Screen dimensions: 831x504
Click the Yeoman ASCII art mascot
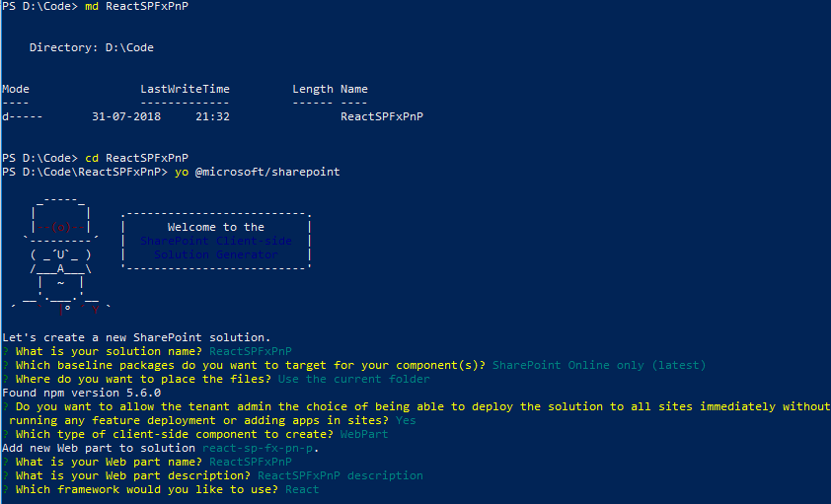click(61, 256)
